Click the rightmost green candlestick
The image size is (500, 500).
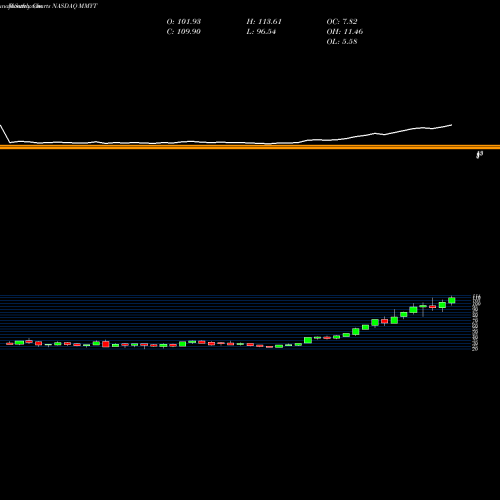(452, 300)
